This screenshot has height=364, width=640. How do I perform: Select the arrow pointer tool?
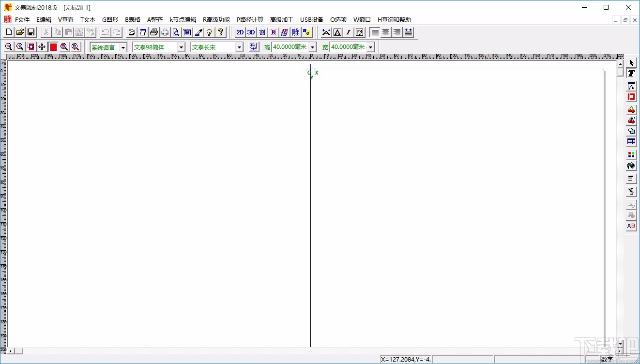[631, 63]
